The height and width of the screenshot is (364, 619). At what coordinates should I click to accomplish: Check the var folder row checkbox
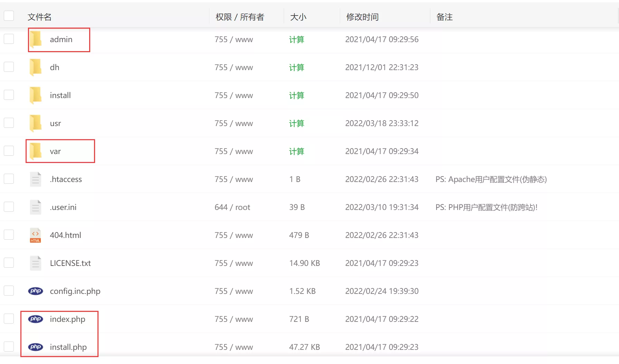[9, 151]
